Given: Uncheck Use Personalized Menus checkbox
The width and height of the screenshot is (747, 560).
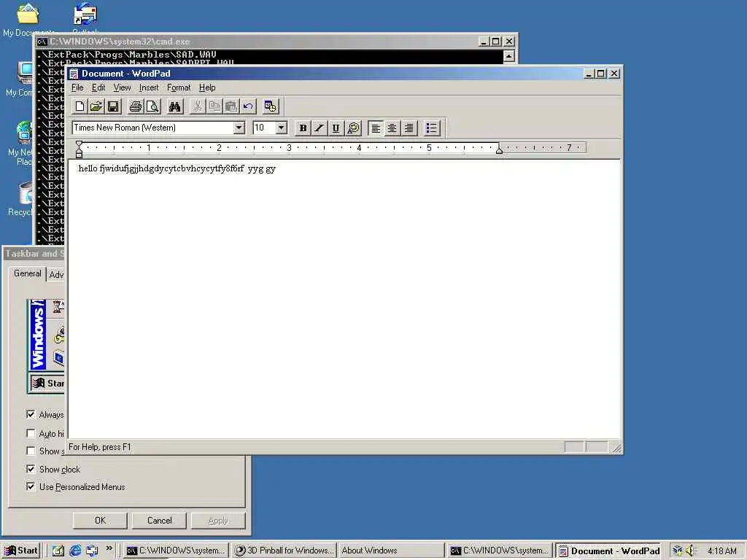Looking at the screenshot, I should 31,486.
